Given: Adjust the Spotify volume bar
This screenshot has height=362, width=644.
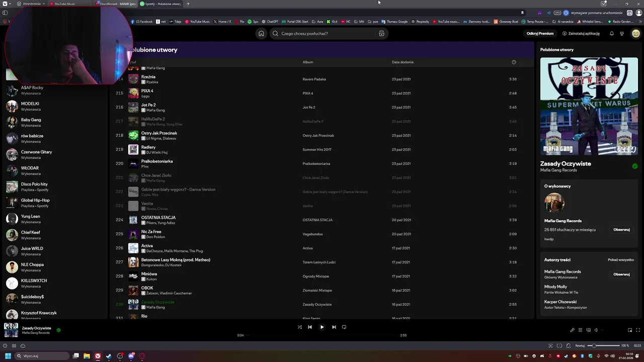Looking at the screenshot, I should click(x=611, y=330).
